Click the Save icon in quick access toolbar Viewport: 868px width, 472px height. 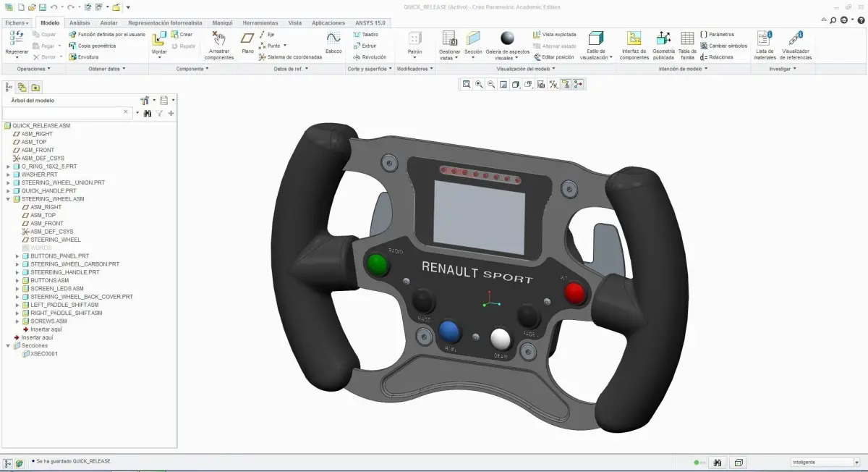click(x=43, y=7)
